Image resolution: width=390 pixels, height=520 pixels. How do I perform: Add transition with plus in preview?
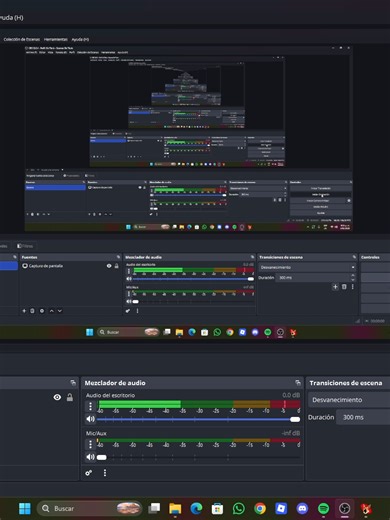point(335,287)
